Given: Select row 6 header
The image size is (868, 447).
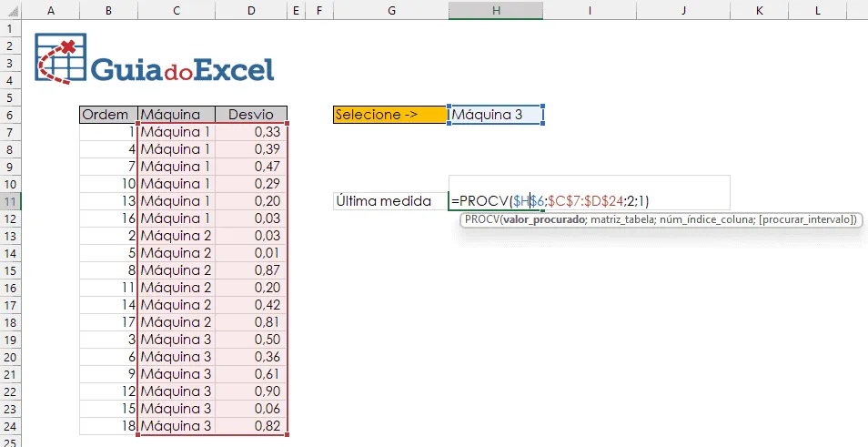Looking at the screenshot, I should click(x=10, y=115).
